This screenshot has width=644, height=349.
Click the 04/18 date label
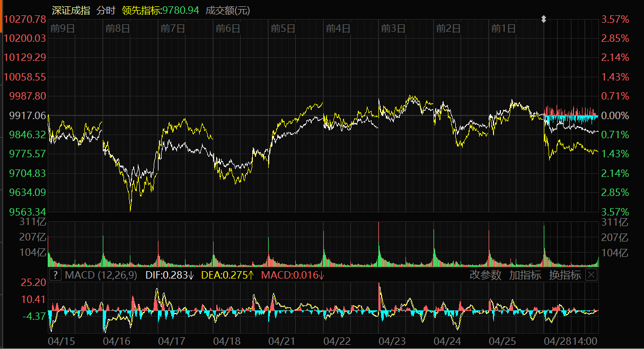(226, 341)
